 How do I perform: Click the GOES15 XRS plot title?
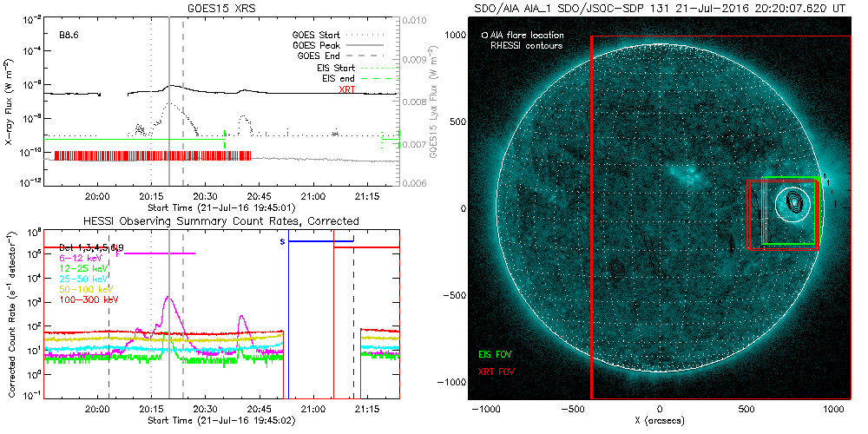click(220, 6)
